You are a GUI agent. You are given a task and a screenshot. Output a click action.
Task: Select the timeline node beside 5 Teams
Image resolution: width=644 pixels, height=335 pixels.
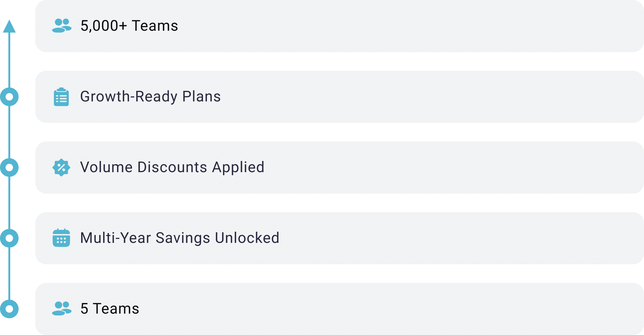[9, 309]
